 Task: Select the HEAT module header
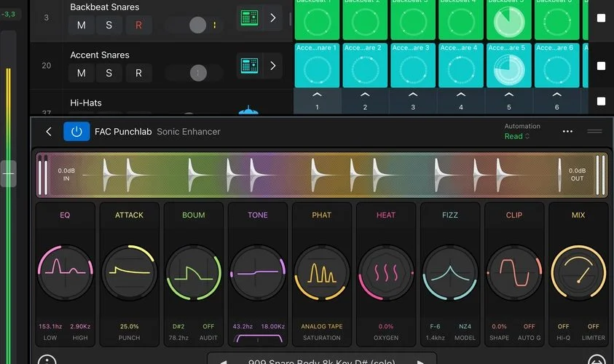point(386,215)
